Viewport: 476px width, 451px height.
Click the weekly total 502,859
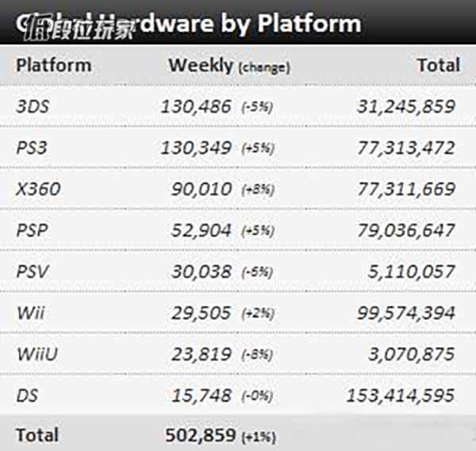click(200, 435)
